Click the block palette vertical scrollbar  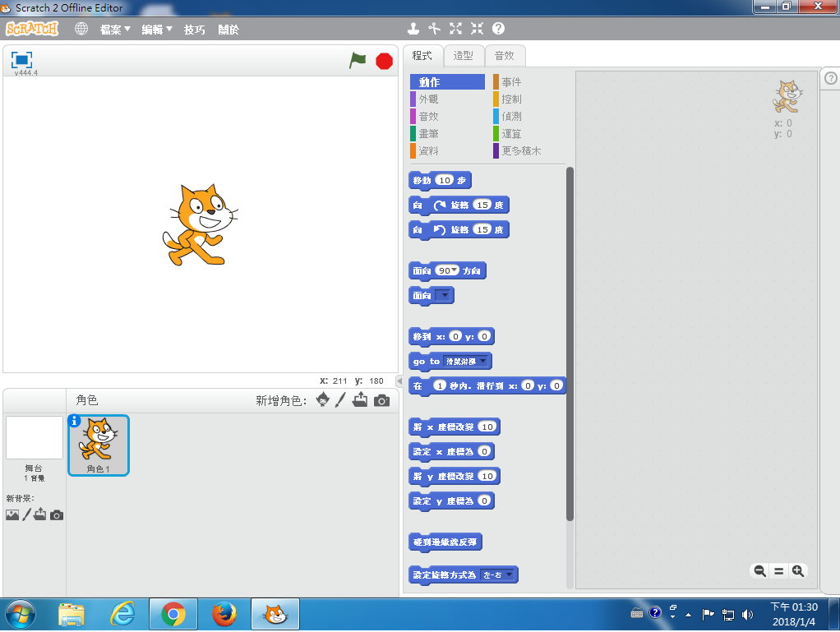[570, 343]
